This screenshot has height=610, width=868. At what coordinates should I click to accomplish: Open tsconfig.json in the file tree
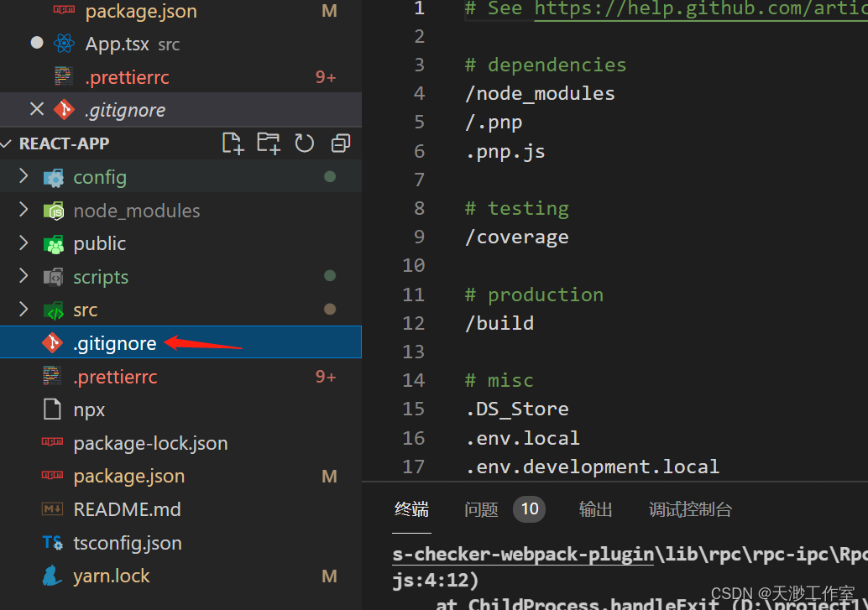[x=128, y=543]
